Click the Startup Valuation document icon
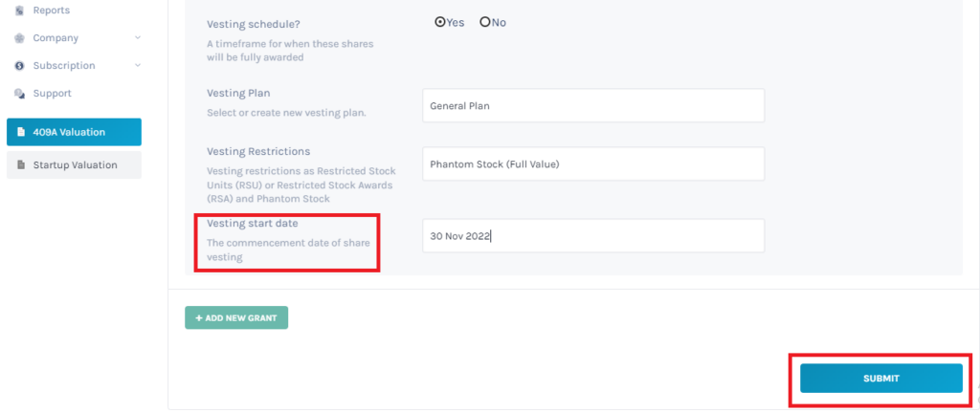Viewport: 980px width, 413px height. (21, 165)
